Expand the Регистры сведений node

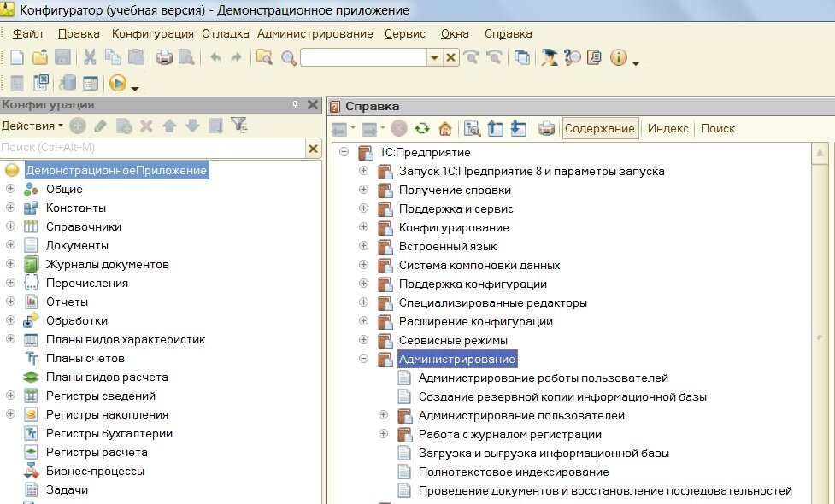10,396
